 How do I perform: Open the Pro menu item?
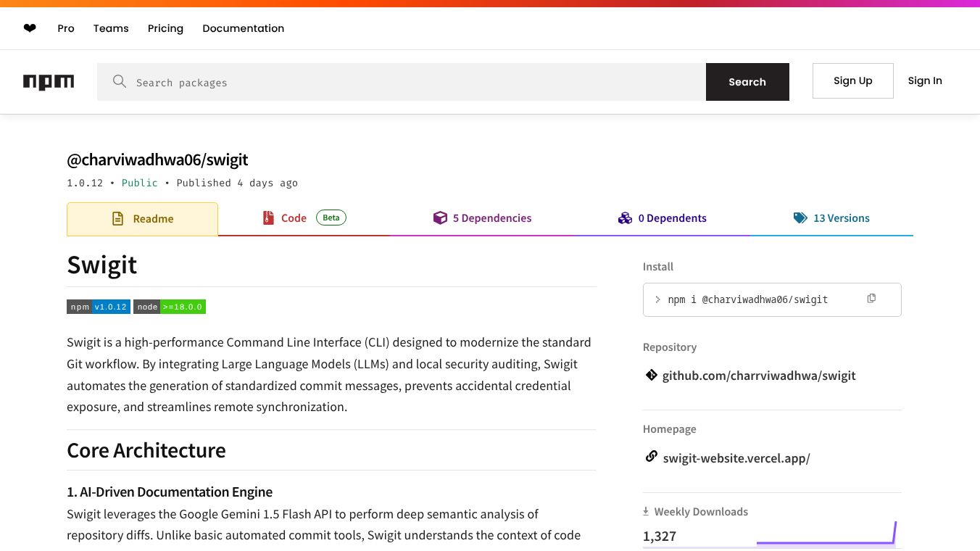(x=66, y=28)
